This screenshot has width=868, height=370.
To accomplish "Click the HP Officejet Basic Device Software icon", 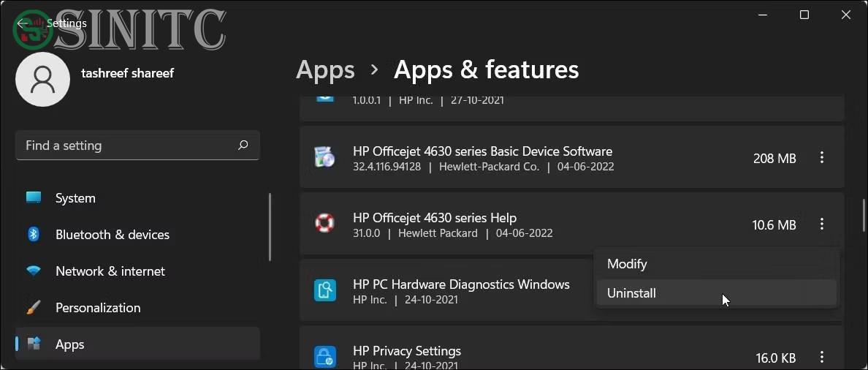I will (x=324, y=158).
